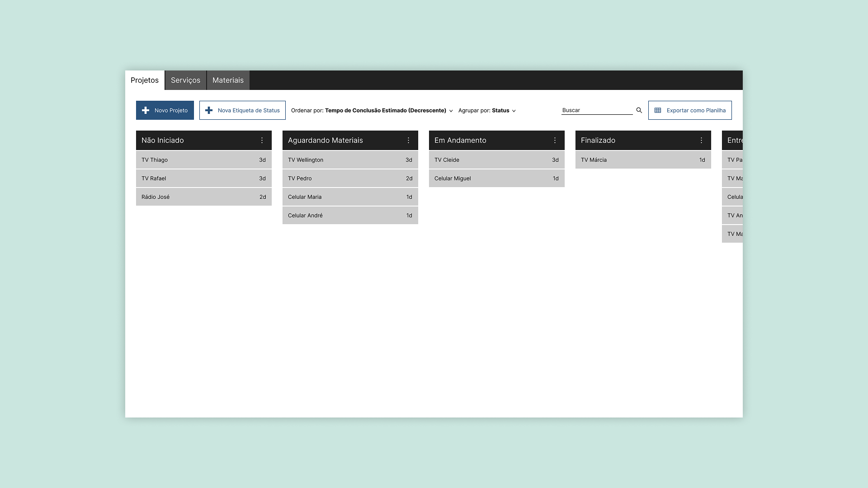The image size is (868, 488).
Task: Open the Celular Maria project card
Action: point(350,197)
